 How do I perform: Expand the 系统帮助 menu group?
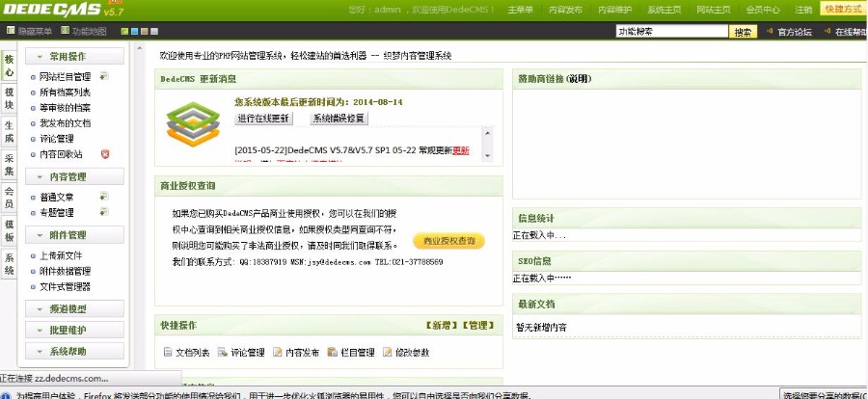click(x=74, y=352)
